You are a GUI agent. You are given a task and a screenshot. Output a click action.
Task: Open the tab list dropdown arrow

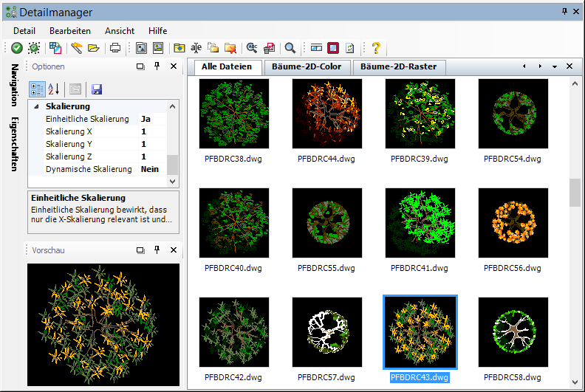[x=554, y=66]
